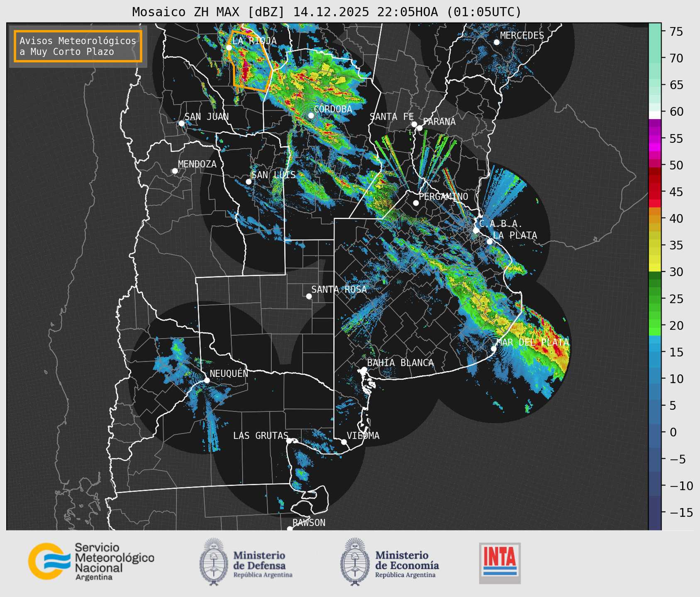Click the BAHÍA BLANCA city marker

[x=364, y=369]
